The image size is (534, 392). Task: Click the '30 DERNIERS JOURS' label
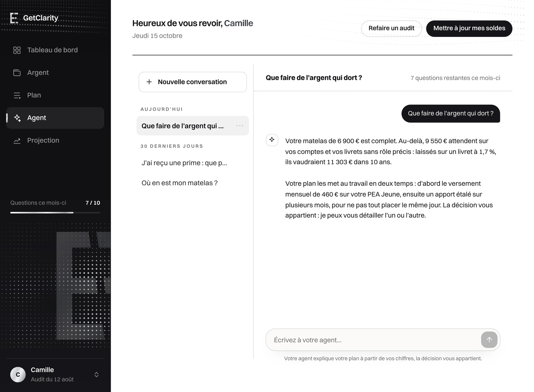172,146
